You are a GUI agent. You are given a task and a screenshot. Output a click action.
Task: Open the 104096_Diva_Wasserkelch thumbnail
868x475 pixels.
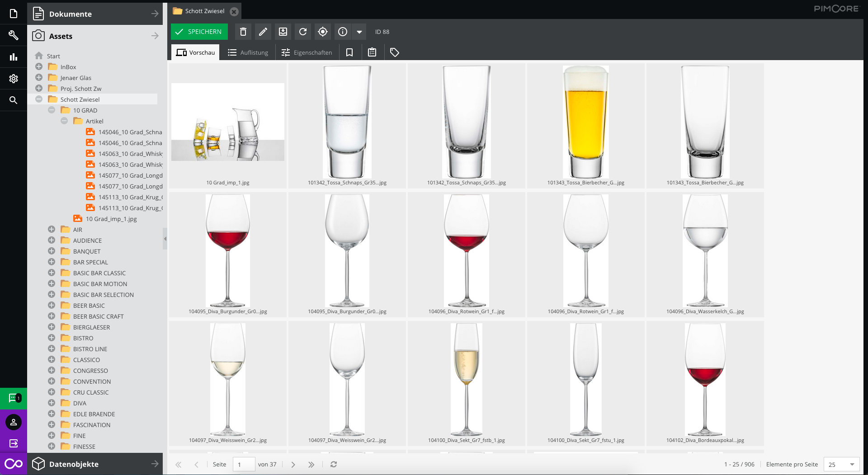point(705,255)
